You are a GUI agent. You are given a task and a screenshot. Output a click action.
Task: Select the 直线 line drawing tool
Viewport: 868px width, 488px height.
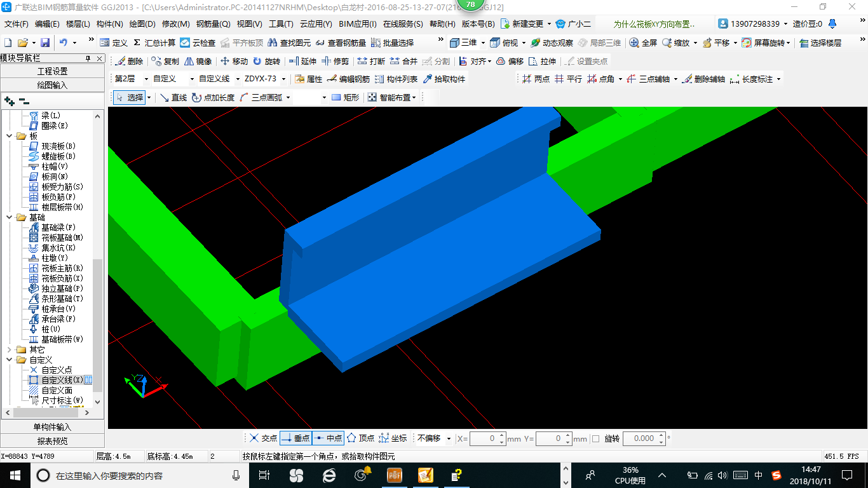(x=173, y=97)
